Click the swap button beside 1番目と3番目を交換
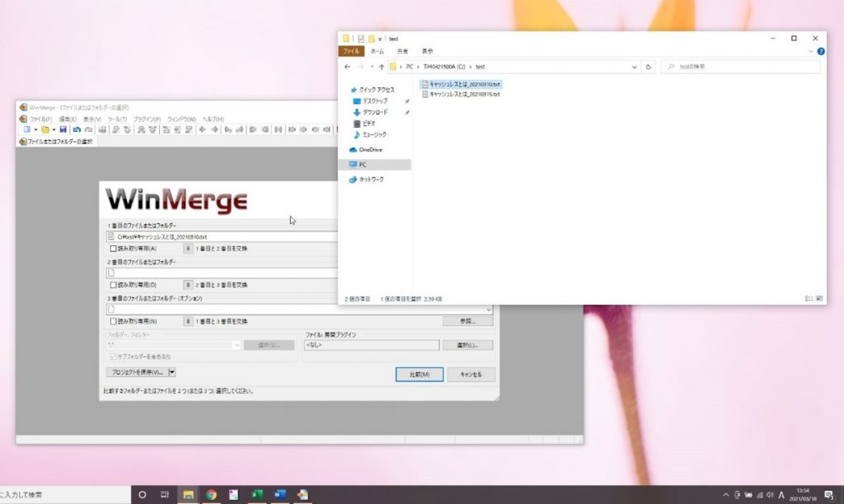844x504 pixels. point(188,321)
